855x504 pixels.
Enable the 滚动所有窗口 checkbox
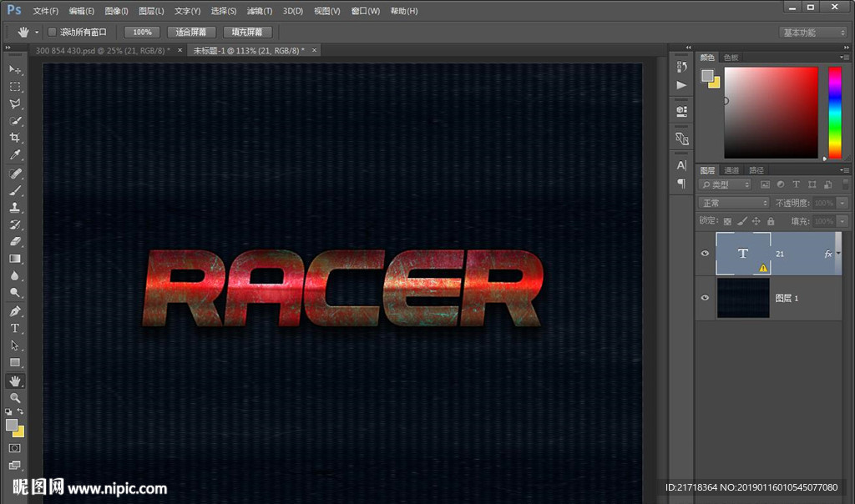click(52, 32)
